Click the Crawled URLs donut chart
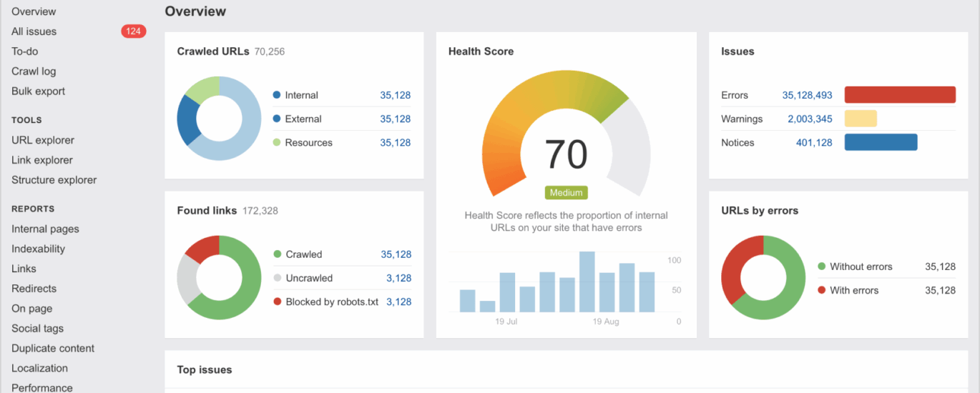Viewport: 980px width, 393px height. click(219, 119)
